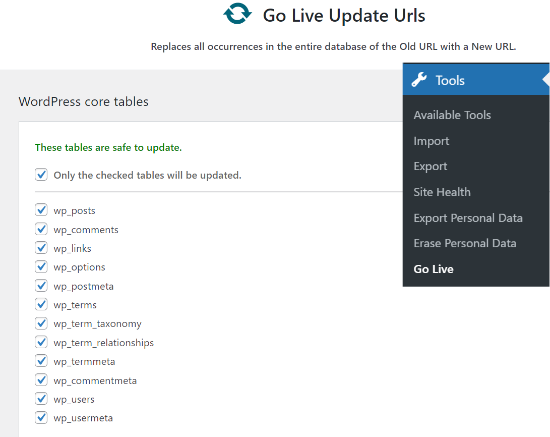
Task: Click the wp_options label text
Action: pyautogui.click(x=79, y=267)
